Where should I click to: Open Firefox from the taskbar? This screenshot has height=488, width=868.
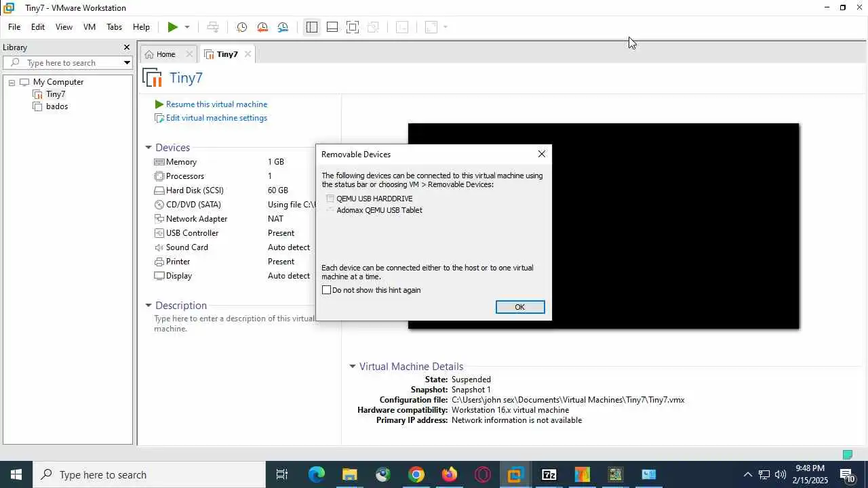pyautogui.click(x=450, y=474)
